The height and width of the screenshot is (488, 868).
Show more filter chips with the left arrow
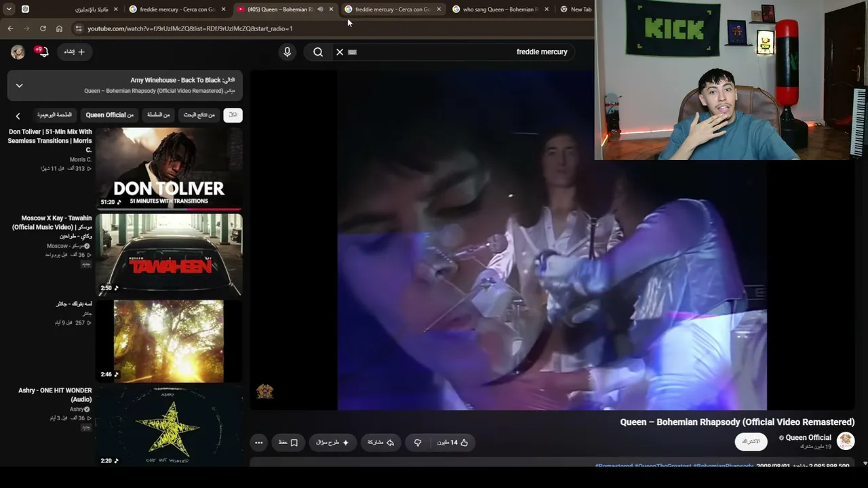pos(18,116)
